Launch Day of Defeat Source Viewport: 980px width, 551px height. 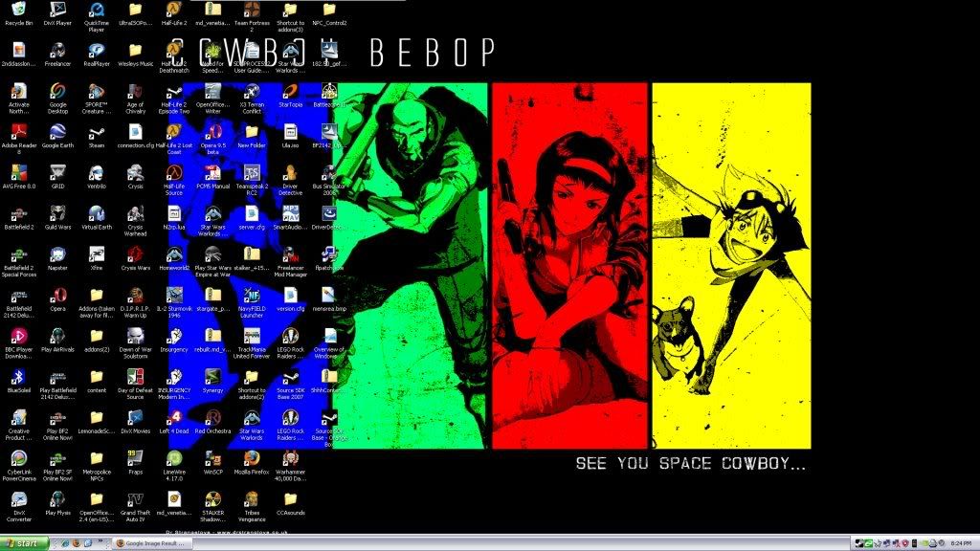coord(135,384)
